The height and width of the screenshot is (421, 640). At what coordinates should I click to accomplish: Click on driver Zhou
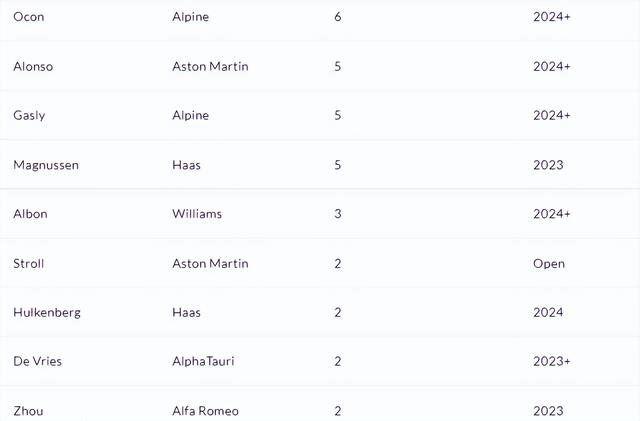[28, 410]
